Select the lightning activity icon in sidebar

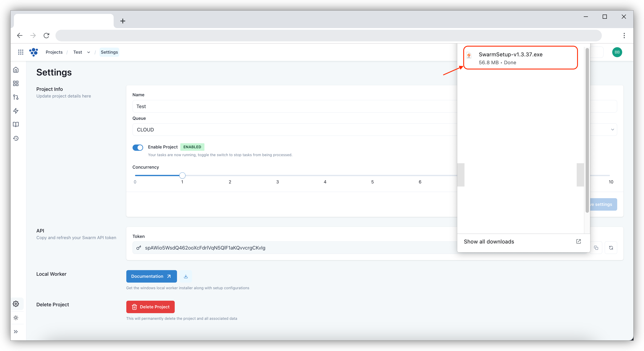pyautogui.click(x=16, y=111)
